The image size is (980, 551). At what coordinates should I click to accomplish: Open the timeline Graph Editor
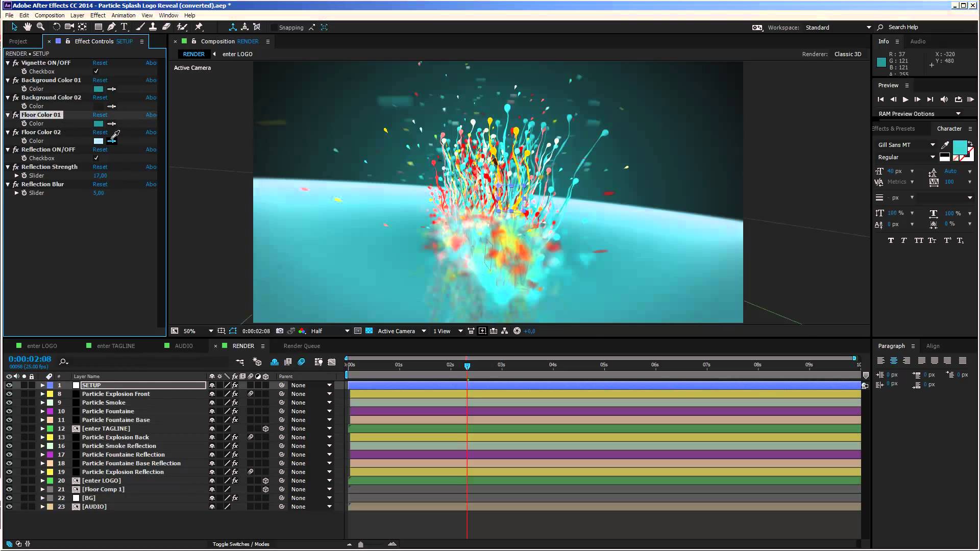point(332,362)
